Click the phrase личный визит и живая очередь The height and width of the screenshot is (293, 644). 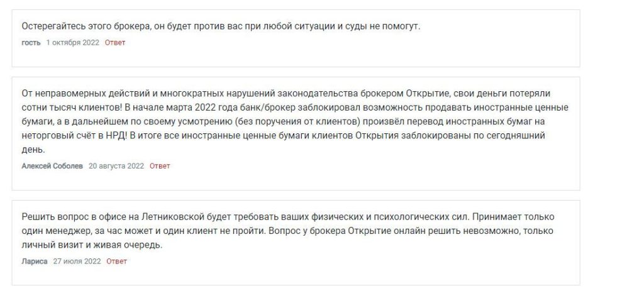point(92,245)
